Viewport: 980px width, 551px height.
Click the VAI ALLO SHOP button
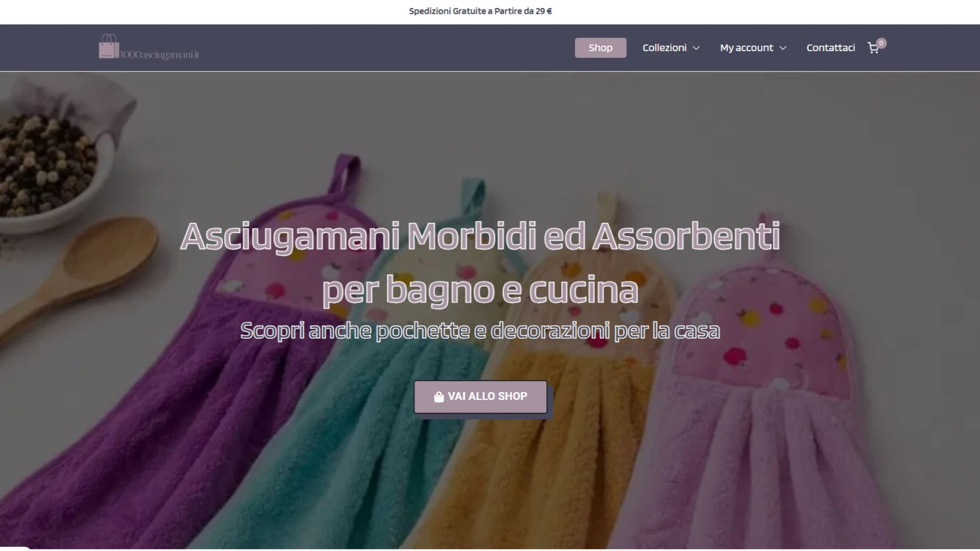(480, 396)
